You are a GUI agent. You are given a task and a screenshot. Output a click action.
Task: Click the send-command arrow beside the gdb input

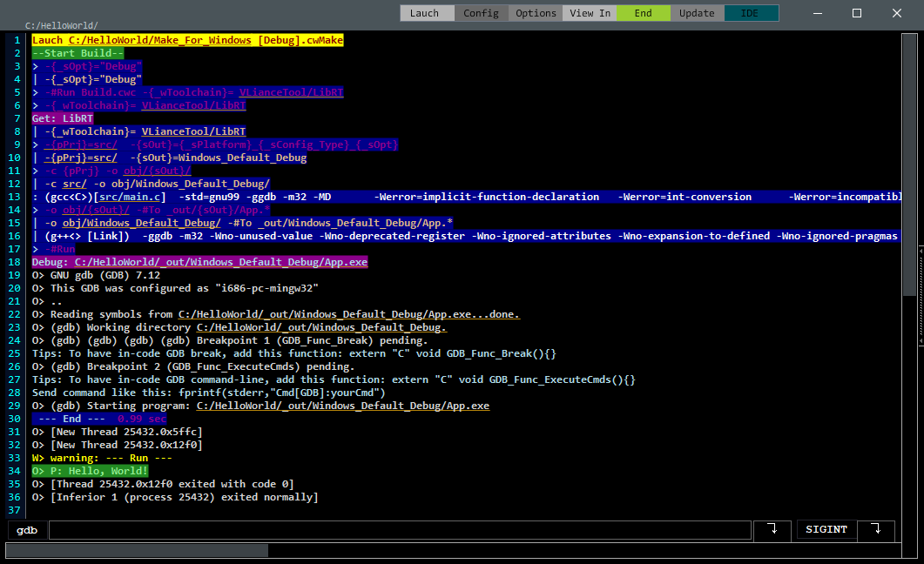[x=772, y=529]
